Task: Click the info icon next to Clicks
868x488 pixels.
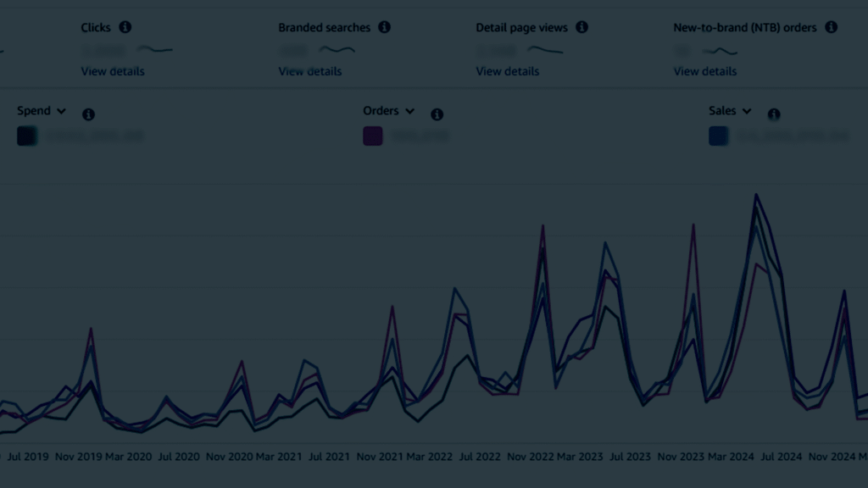Action: click(125, 27)
